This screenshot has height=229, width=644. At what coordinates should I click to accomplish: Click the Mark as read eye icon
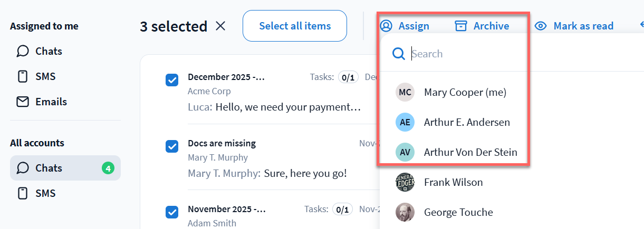[541, 26]
